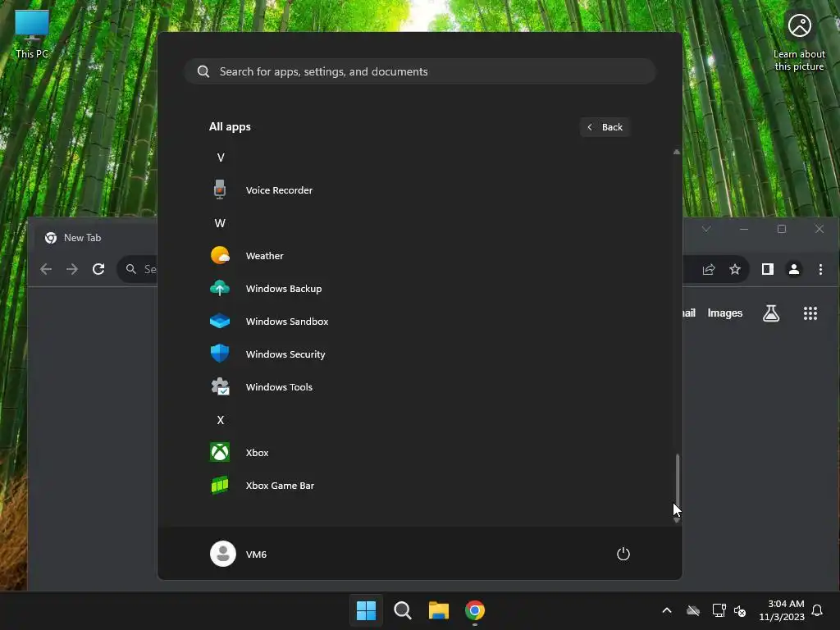Screen dimensions: 840x630
Task: Click the power icon in Start menu
Action: coord(623,554)
